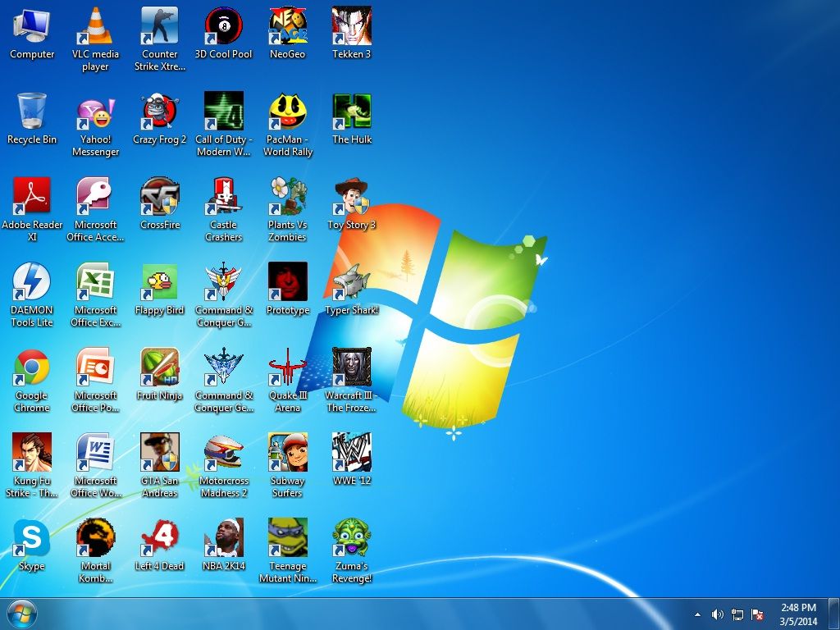Click the DAEMON Tools Lite icon

32,282
